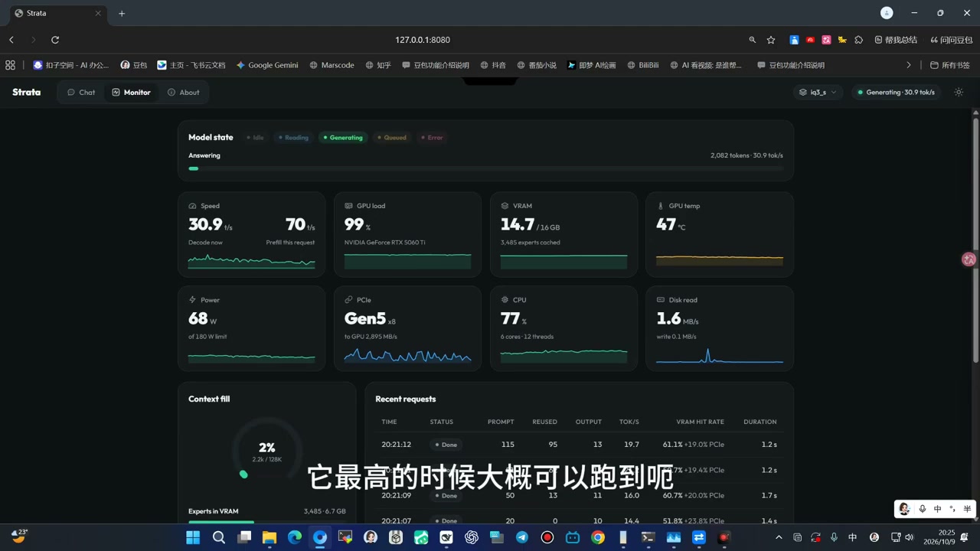The height and width of the screenshot is (551, 980).
Task: Click the Done status in the 20:21:12 row
Action: click(446, 445)
